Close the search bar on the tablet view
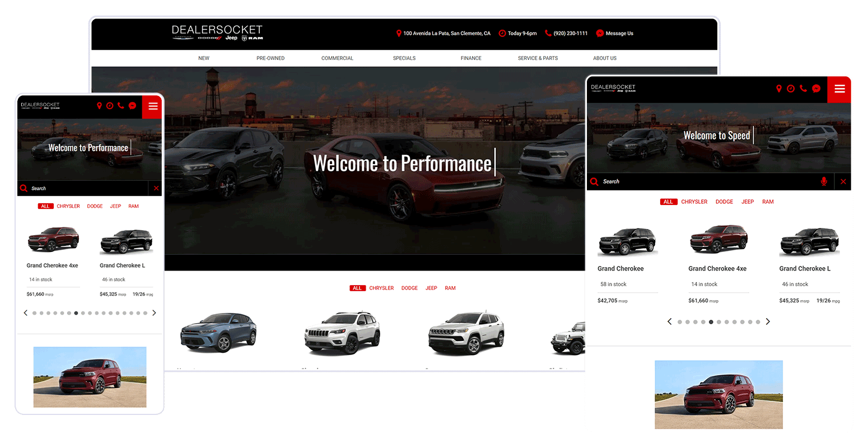The height and width of the screenshot is (448, 868). click(x=843, y=181)
